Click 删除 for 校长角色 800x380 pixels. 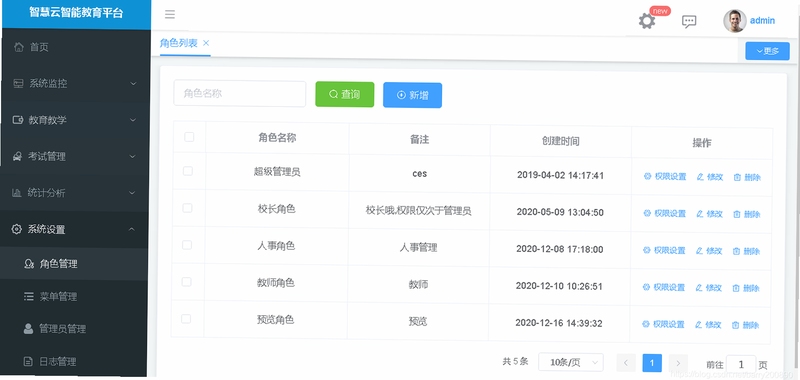coord(746,214)
